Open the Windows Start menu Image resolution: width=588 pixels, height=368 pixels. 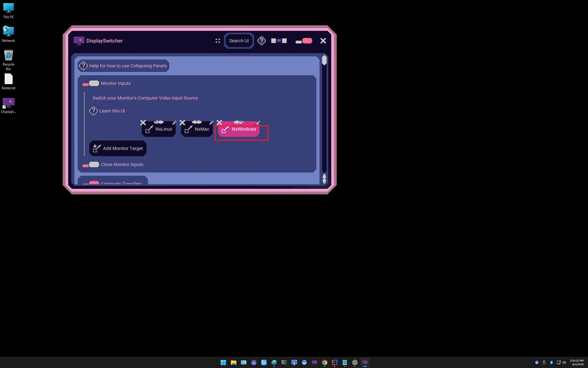(223, 362)
